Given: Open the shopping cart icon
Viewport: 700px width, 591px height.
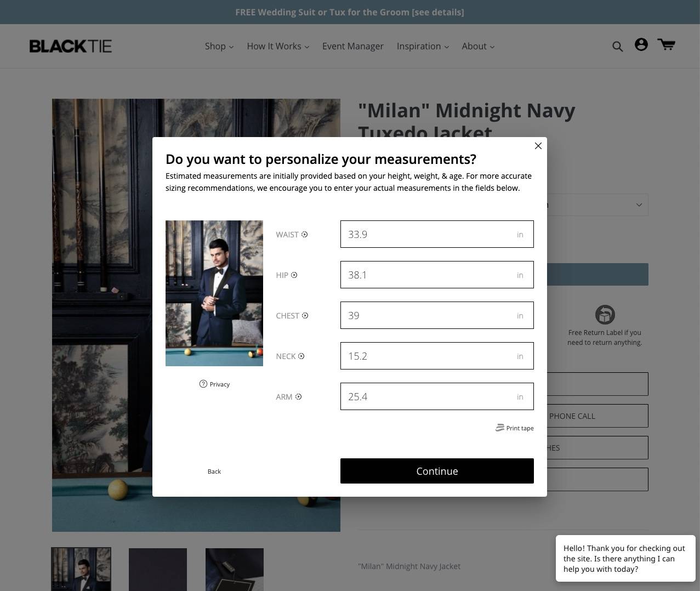Looking at the screenshot, I should (x=666, y=44).
